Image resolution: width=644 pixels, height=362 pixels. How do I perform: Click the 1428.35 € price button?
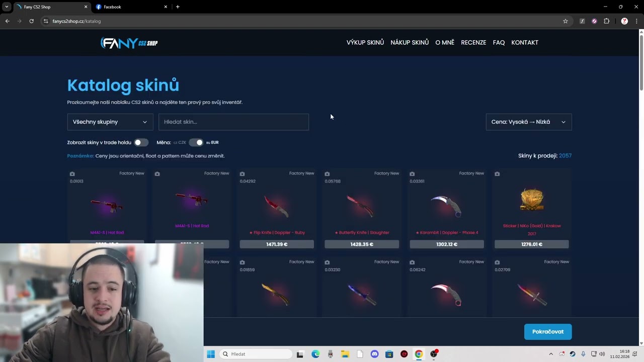pos(362,244)
